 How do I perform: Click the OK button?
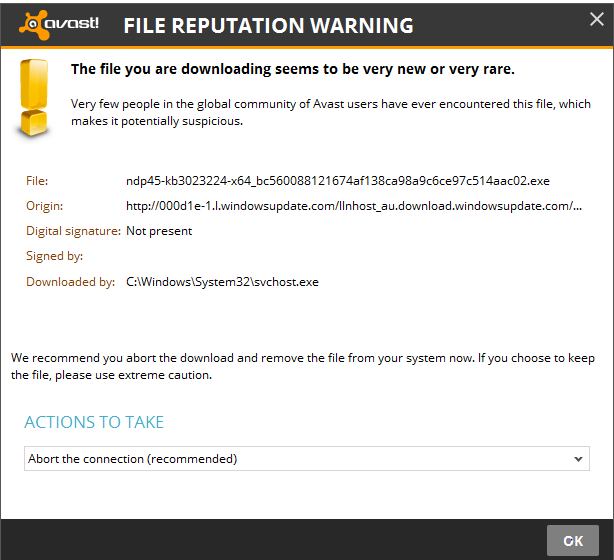pyautogui.click(x=572, y=540)
